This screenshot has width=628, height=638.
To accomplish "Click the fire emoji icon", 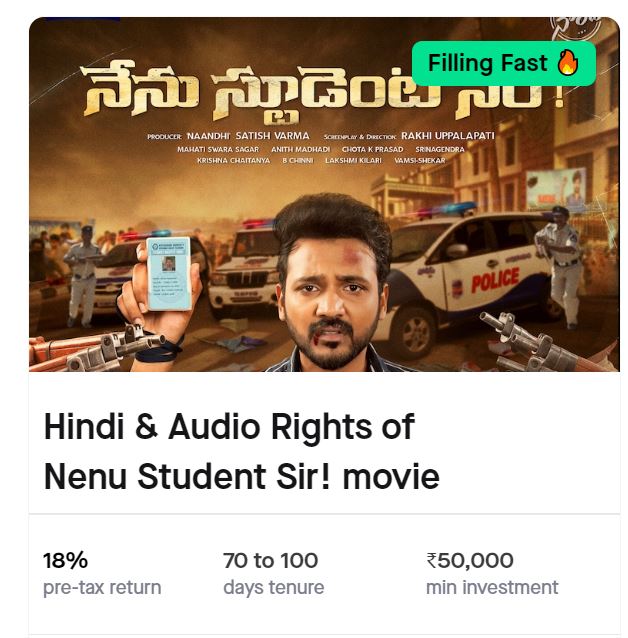I will (568, 63).
